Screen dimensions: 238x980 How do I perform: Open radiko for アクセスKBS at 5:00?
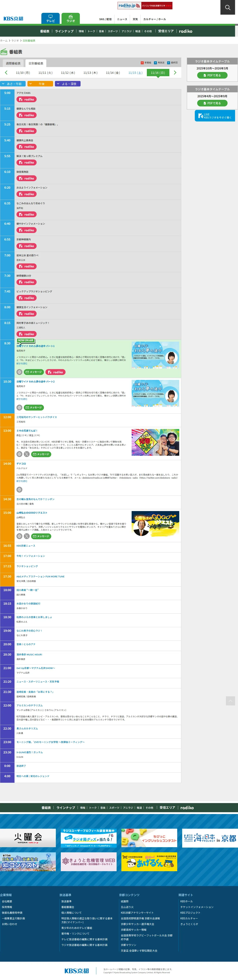26,100
